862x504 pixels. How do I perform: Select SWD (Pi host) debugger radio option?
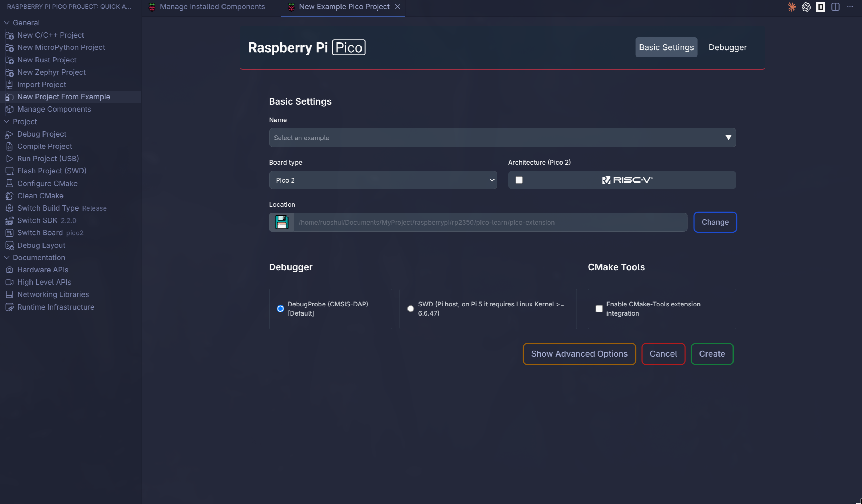pyautogui.click(x=410, y=309)
